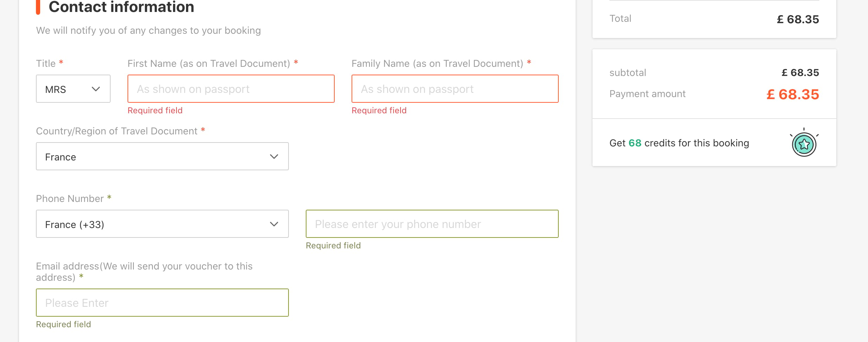The image size is (868, 342).
Task: Click the 'subtotal' label
Action: pos(628,73)
